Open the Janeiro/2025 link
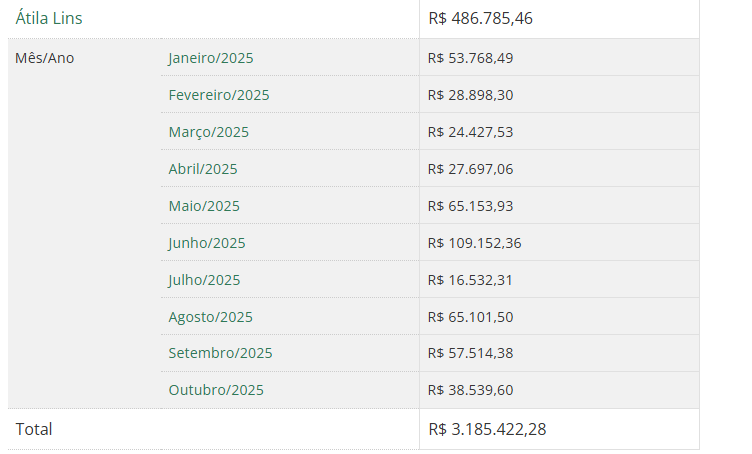Image resolution: width=752 pixels, height=454 pixels. 210,58
